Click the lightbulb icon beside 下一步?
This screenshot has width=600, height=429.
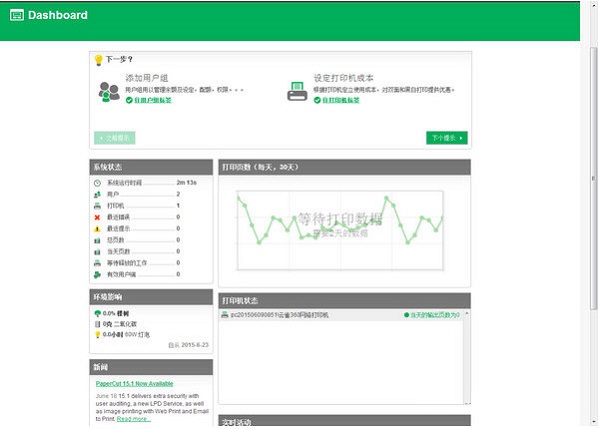click(99, 60)
